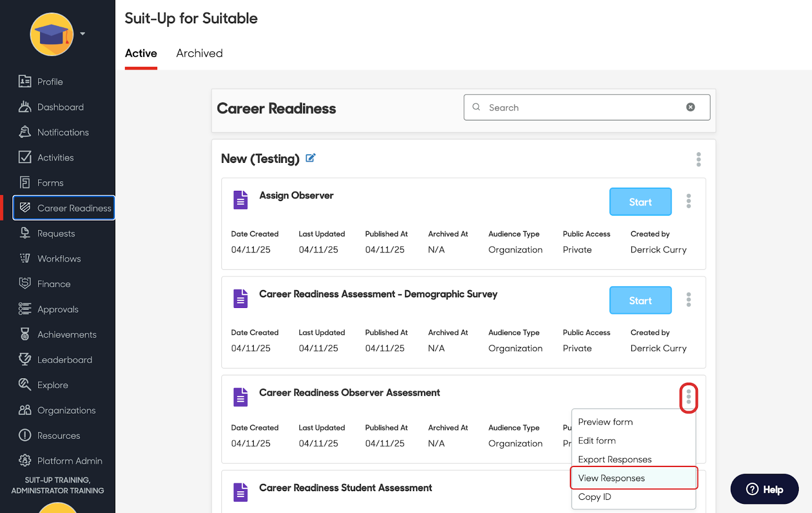The image size is (812, 513).
Task: Open the Help button
Action: tap(764, 489)
